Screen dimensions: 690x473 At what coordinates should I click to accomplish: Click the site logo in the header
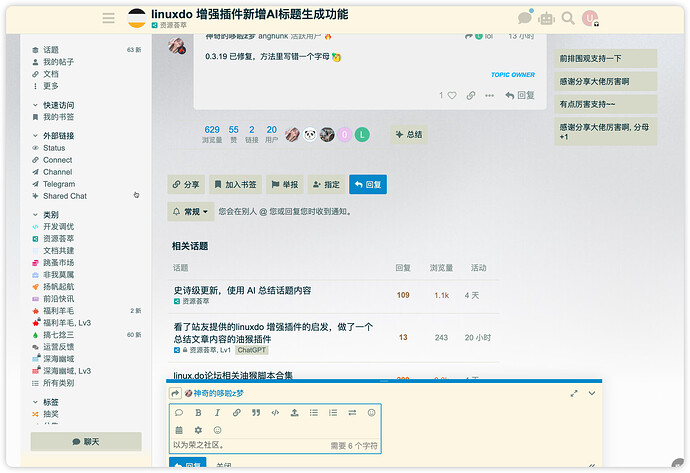click(136, 18)
